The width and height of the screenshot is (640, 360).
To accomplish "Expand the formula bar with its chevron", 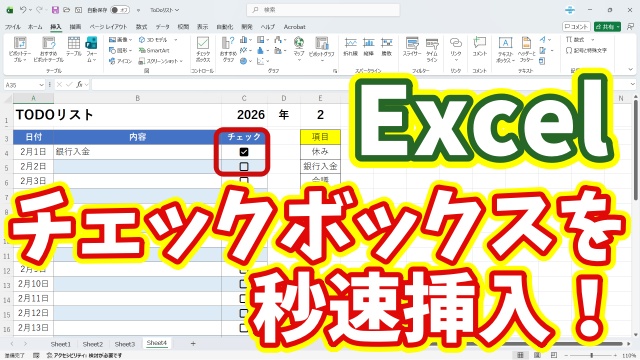I will click(x=633, y=84).
